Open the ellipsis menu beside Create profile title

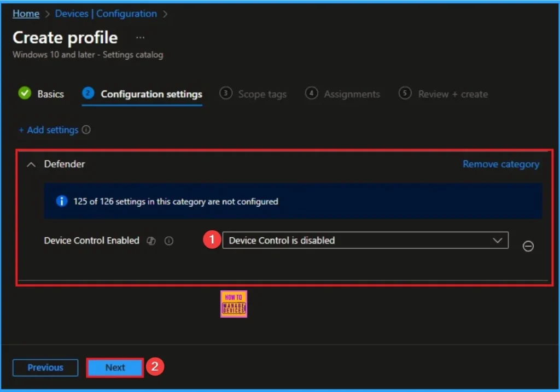coord(140,37)
